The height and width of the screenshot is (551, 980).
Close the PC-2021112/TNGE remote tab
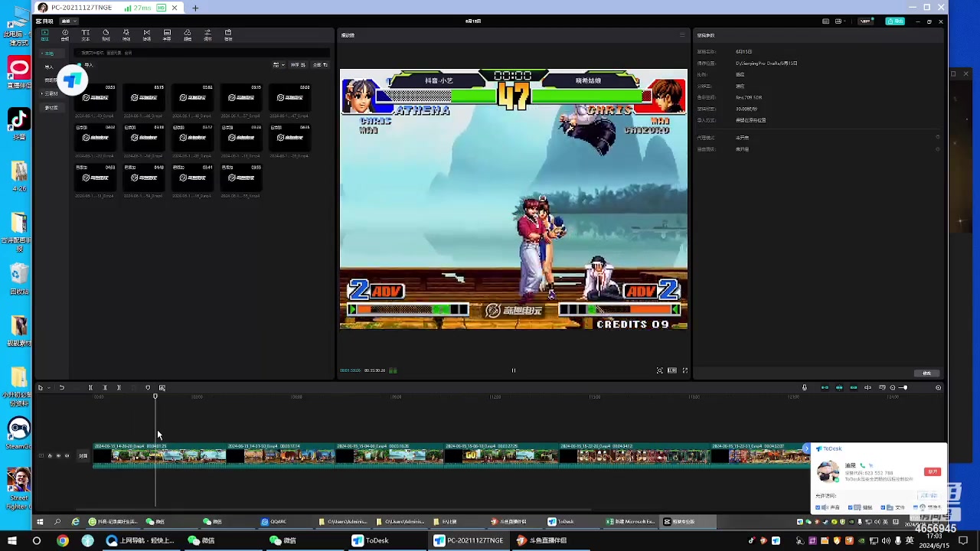pos(175,8)
